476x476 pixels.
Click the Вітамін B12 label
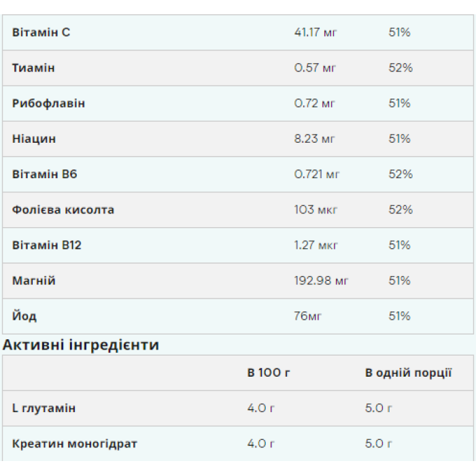[47, 245]
